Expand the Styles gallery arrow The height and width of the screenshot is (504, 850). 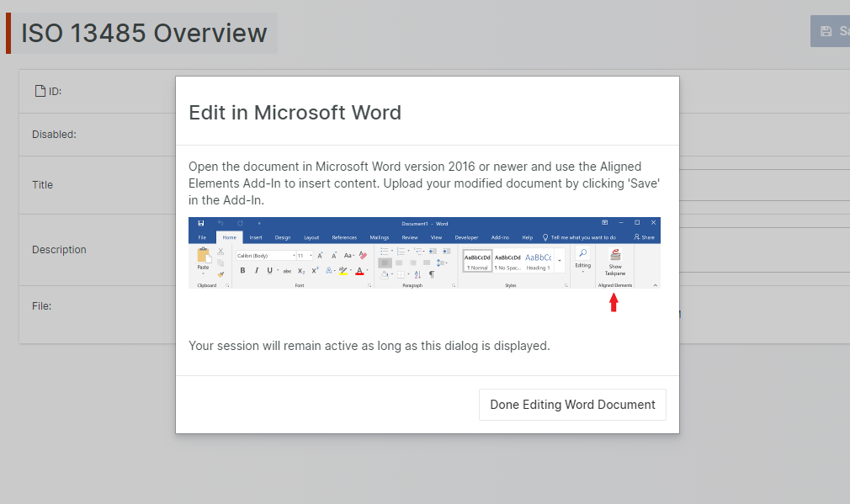click(x=560, y=262)
